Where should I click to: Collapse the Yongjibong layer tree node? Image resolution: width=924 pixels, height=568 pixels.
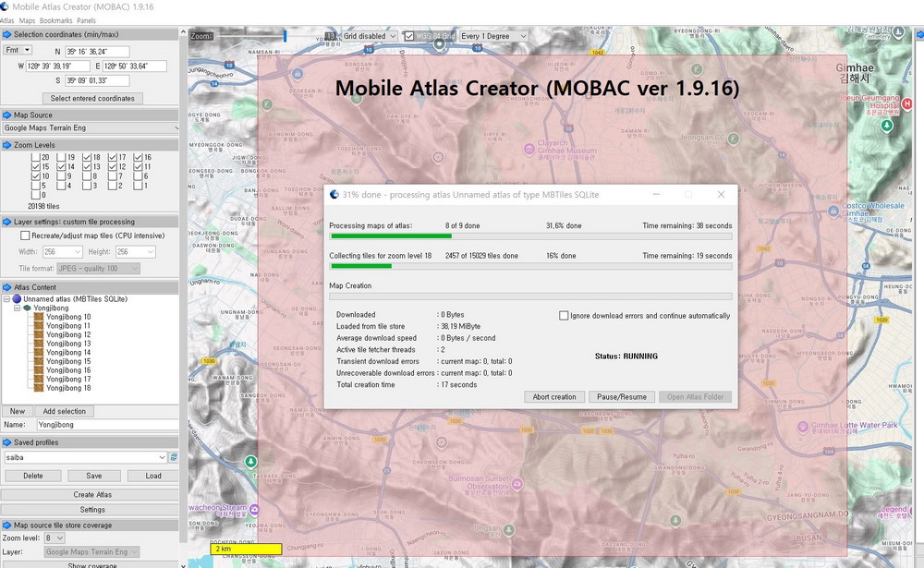(17, 308)
